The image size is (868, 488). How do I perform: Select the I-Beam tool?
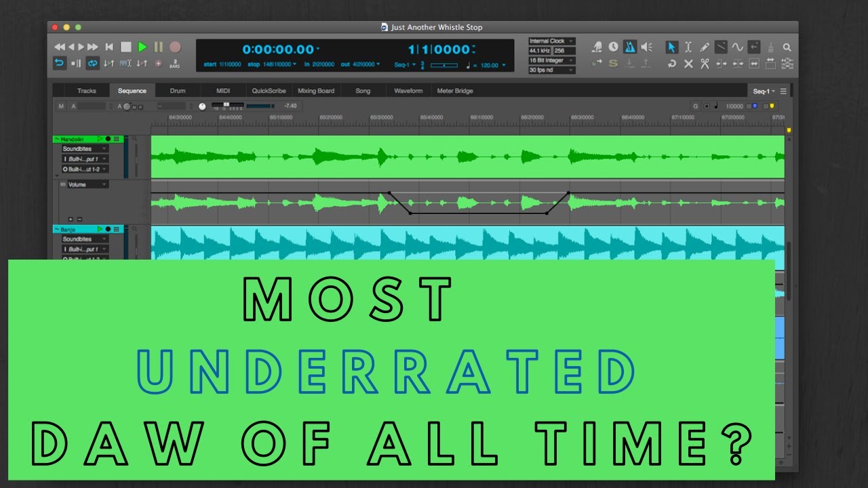(x=688, y=47)
